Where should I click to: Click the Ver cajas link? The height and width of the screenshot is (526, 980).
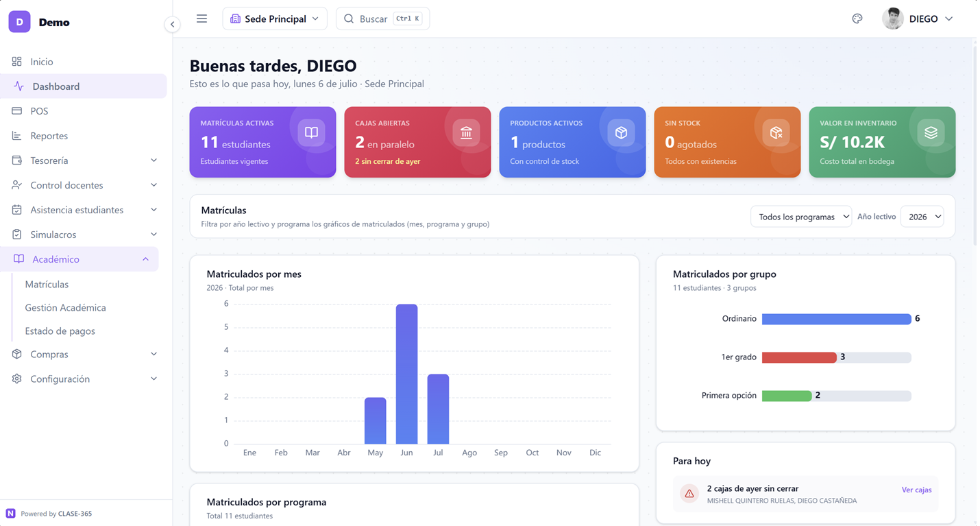pyautogui.click(x=916, y=490)
